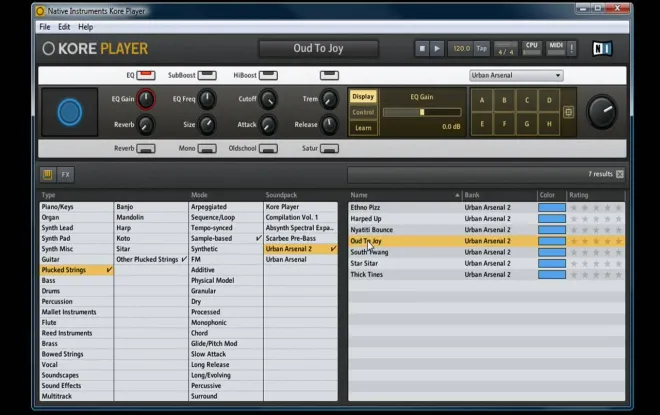
Task: Click the EQ Gain knob
Action: [146, 99]
